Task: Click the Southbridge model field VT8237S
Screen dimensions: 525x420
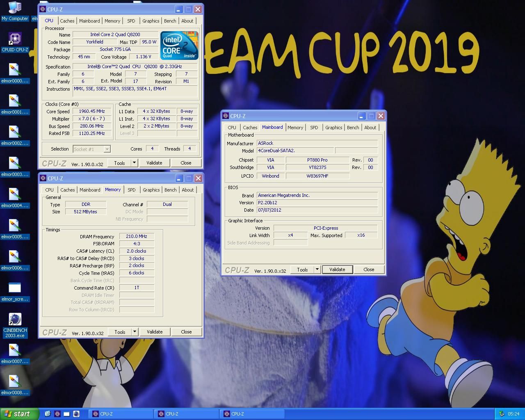Action: coord(317,167)
